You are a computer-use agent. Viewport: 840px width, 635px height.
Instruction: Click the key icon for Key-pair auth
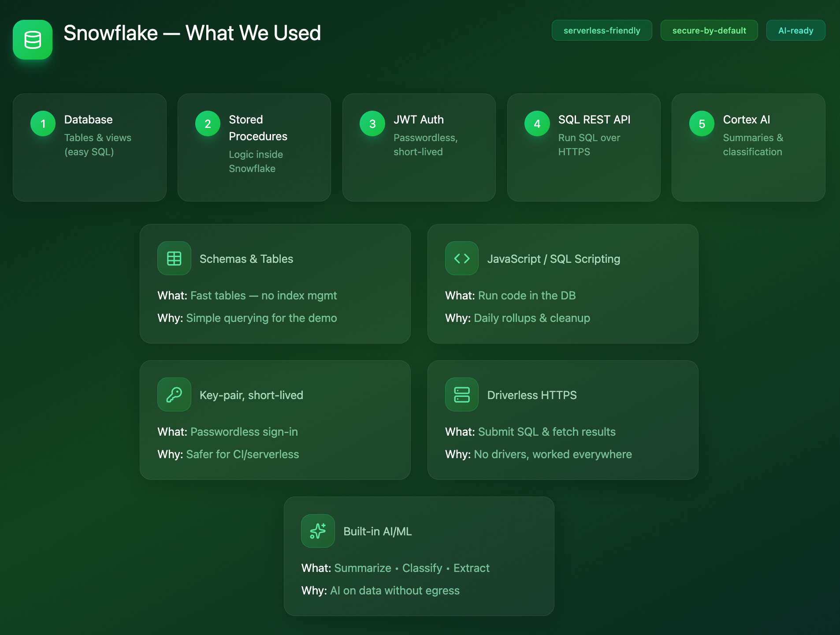click(174, 395)
